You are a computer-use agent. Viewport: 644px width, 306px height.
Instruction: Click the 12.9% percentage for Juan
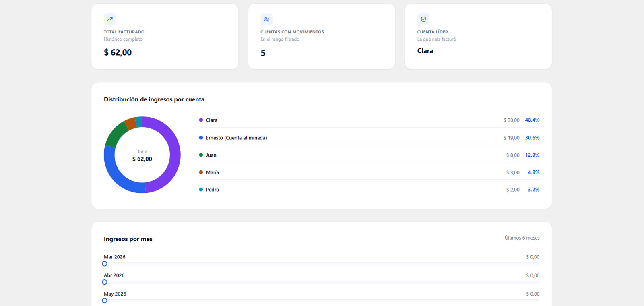[532, 155]
